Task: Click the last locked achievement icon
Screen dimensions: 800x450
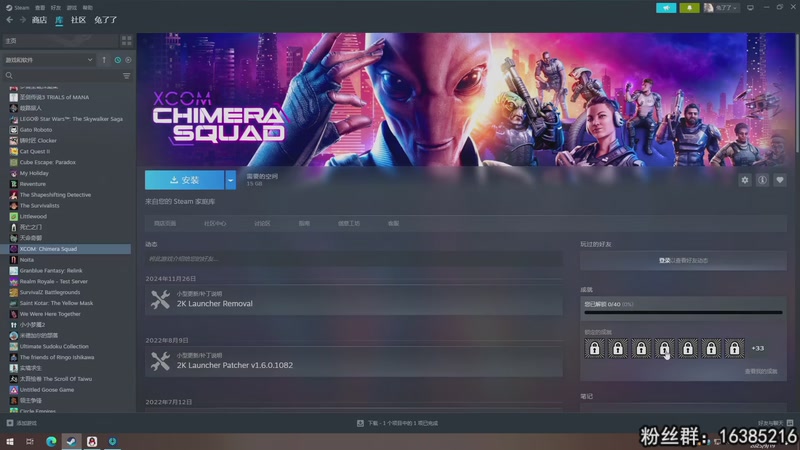Action: pos(734,348)
